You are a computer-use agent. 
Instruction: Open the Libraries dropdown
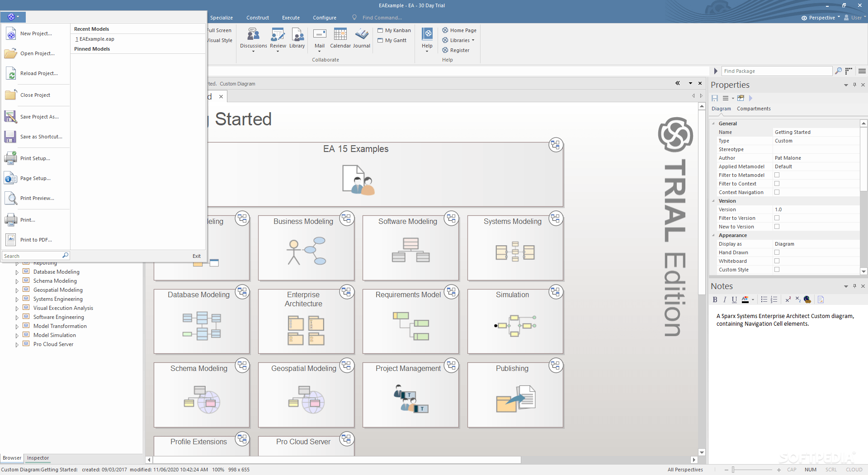pyautogui.click(x=459, y=40)
